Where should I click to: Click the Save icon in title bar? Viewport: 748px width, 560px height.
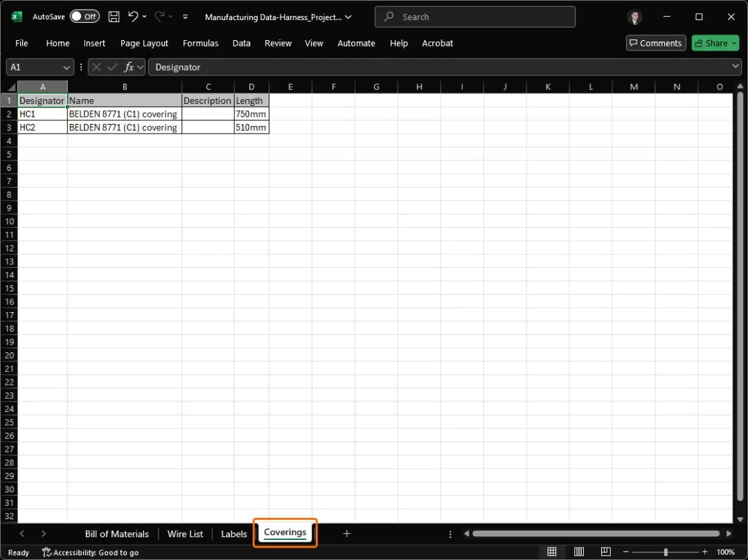[x=114, y=17]
